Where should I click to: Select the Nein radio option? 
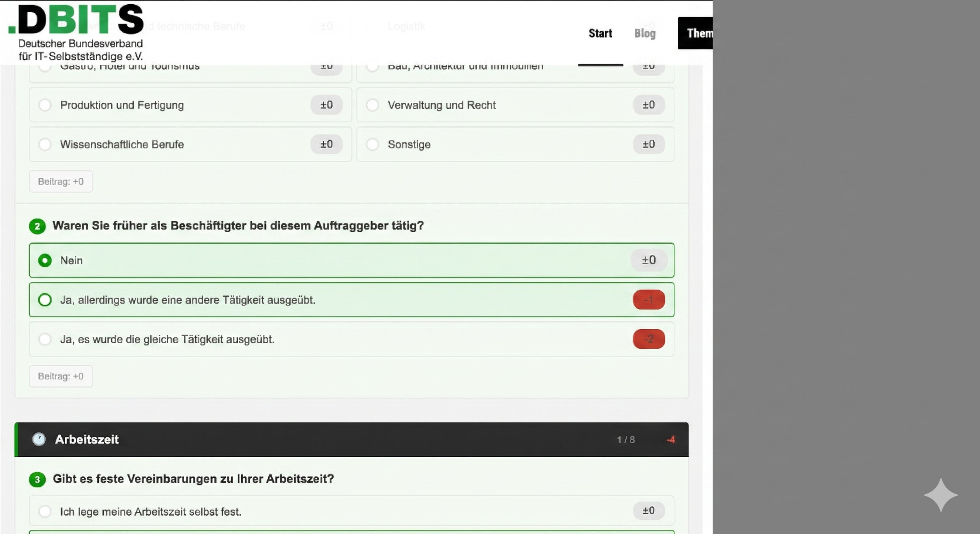(45, 260)
